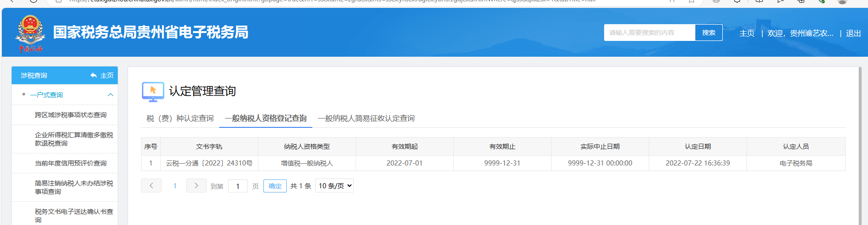Click the 确定 pagination confirm button

click(275, 186)
